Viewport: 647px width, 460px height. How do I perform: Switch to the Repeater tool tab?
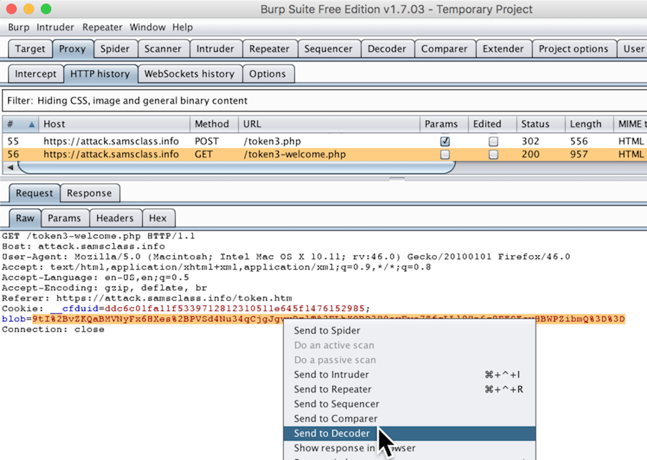tap(269, 49)
